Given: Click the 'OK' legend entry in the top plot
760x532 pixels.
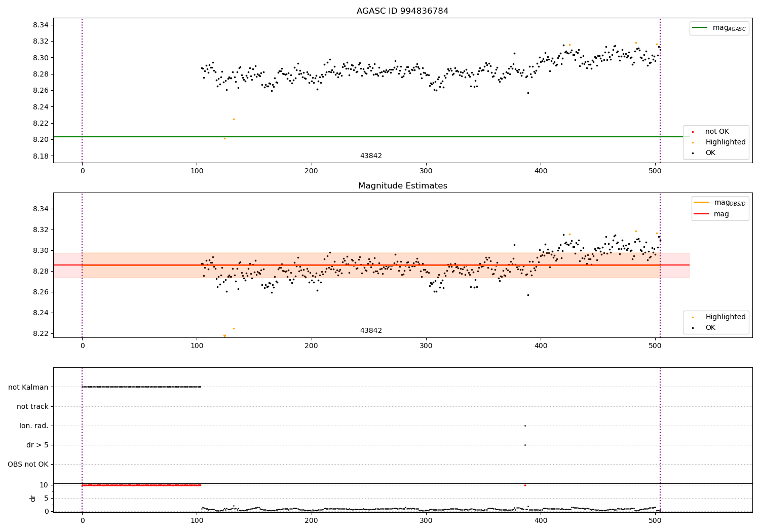Looking at the screenshot, I should tap(704, 153).
